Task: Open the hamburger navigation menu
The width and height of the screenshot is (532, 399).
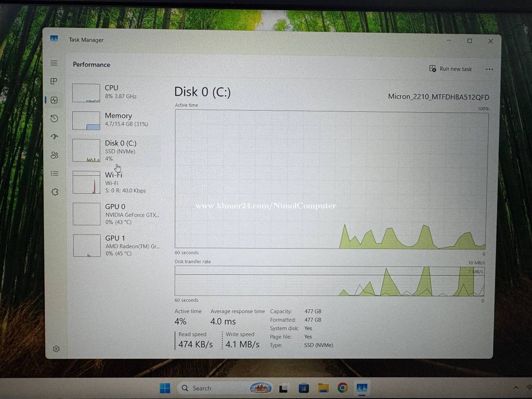Action: [x=54, y=63]
